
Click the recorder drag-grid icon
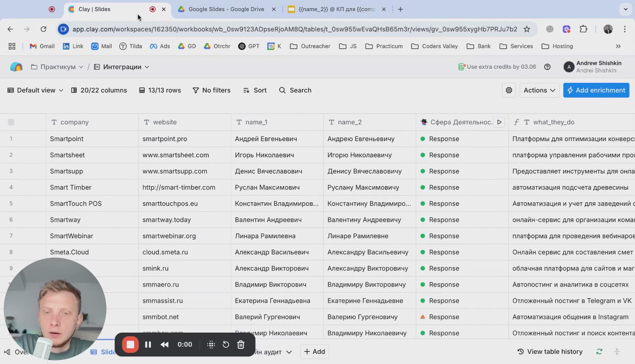211,344
